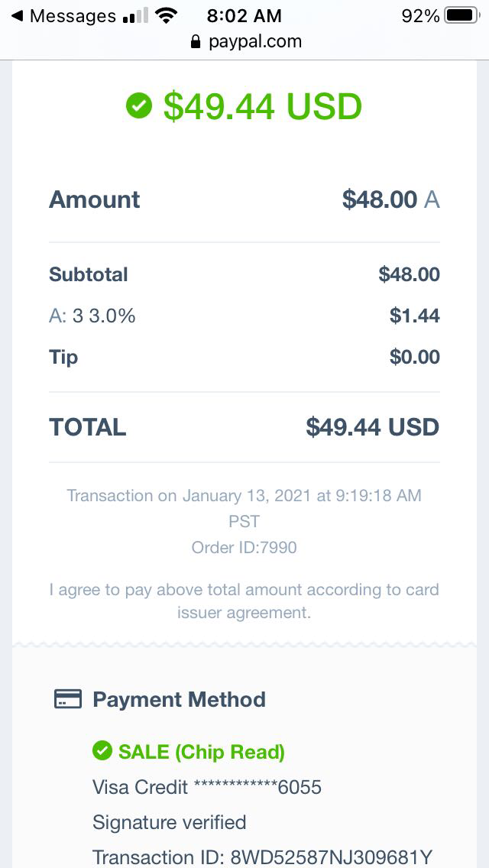
Task: Tap the SALE (Chip Read) status text
Action: (202, 752)
